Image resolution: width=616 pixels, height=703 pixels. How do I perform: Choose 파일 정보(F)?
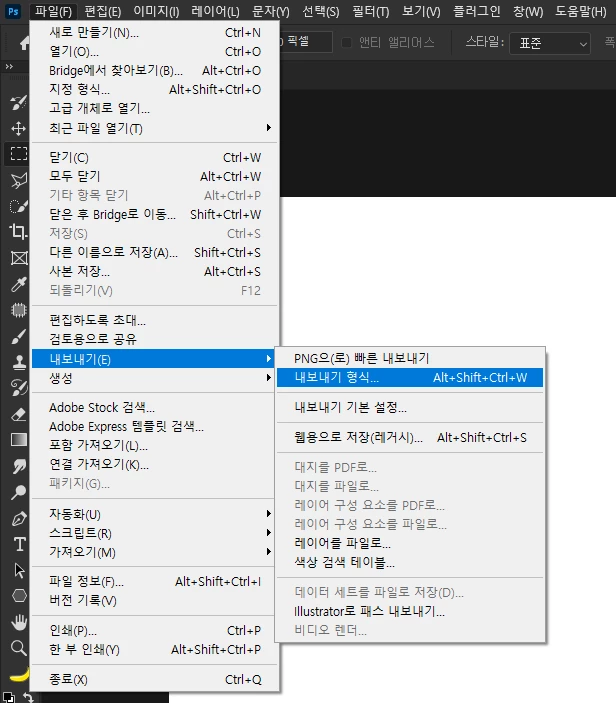coord(155,581)
